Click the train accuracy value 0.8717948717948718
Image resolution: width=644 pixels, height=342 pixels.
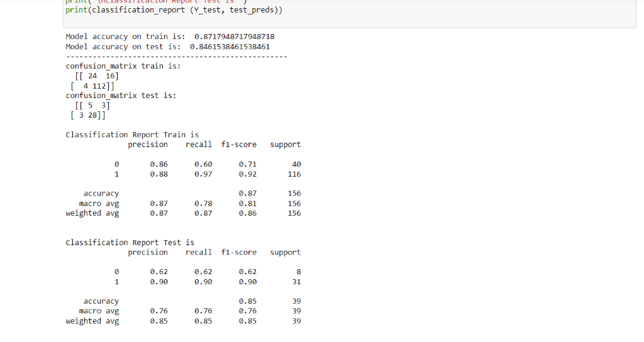coord(235,36)
